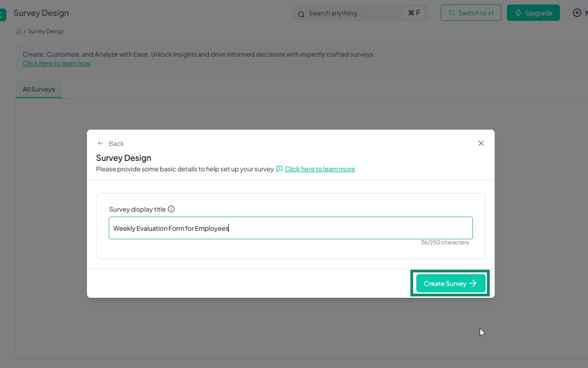The height and width of the screenshot is (368, 588).
Task: Click the lightning icon on the Upgrade button
Action: (x=518, y=13)
